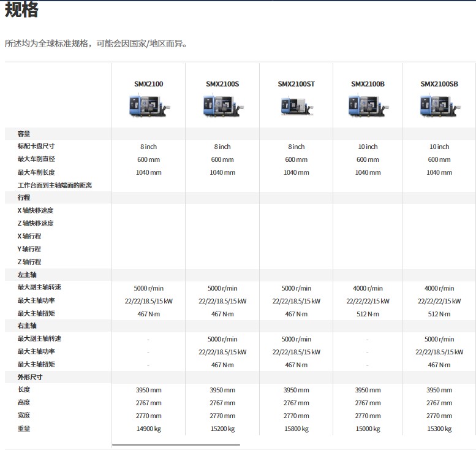476x450 pixels.
Task: Select the SMX2100ST column heading
Action: tap(297, 84)
